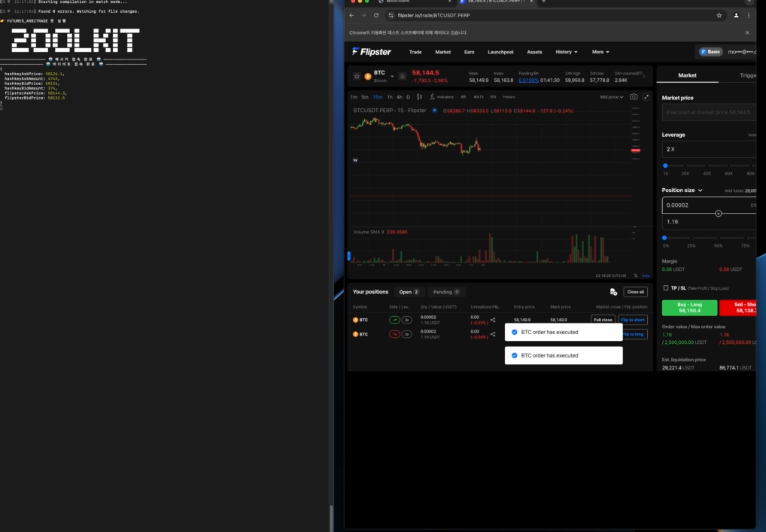The width and height of the screenshot is (766, 532).
Task: Click the position size swap icon
Action: pos(718,214)
